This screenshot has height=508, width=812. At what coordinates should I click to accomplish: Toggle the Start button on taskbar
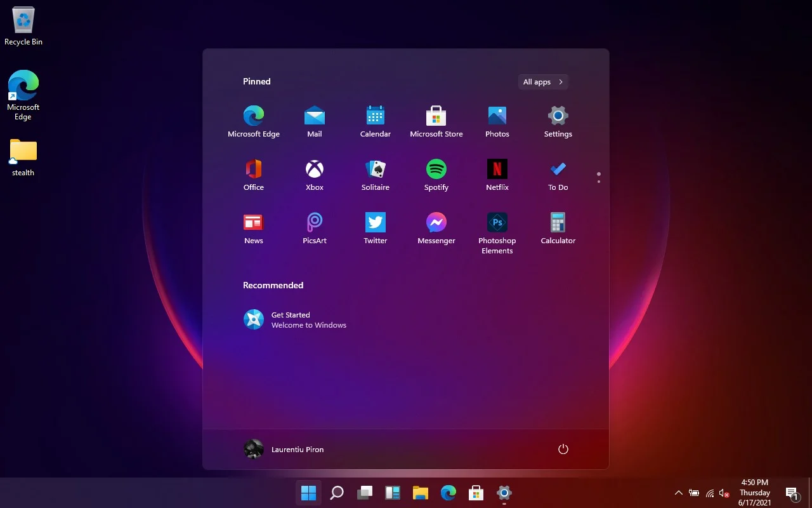[x=308, y=493]
